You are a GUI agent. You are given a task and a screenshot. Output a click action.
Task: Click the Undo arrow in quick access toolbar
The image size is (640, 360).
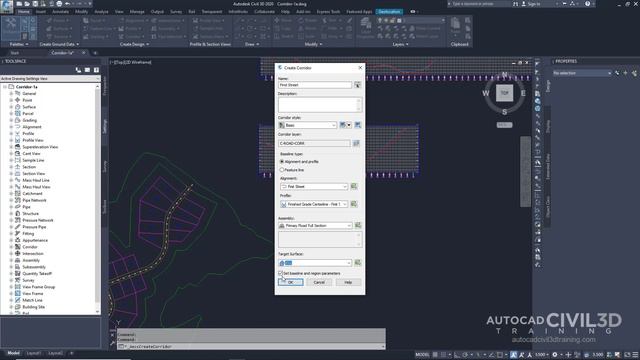coord(67,4)
